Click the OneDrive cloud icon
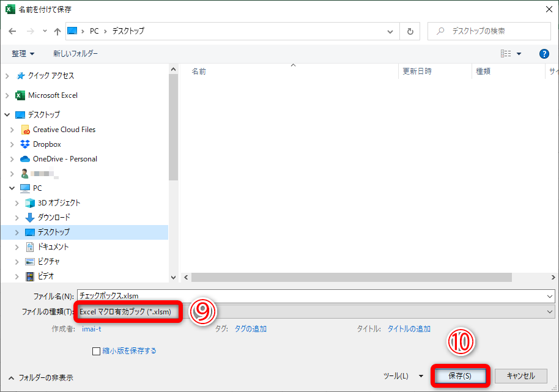 (25, 159)
